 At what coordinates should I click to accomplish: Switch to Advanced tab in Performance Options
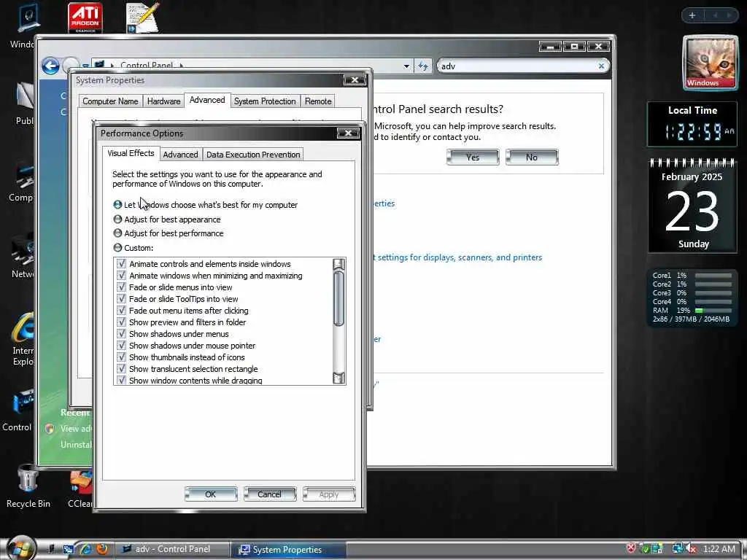pyautogui.click(x=181, y=155)
